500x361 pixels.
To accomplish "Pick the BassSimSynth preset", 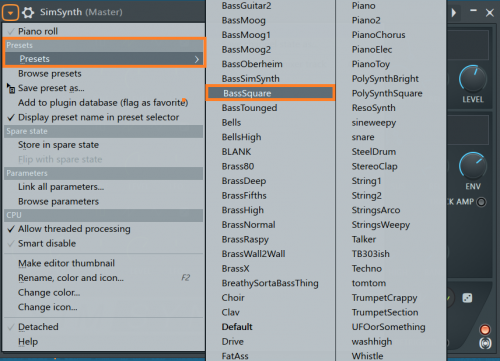I will 251,79.
